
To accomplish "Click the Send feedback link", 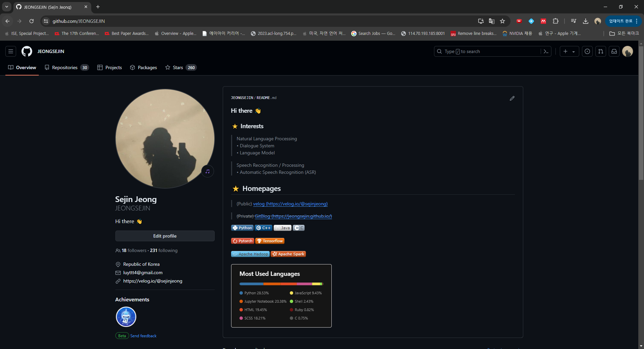I will click(143, 336).
